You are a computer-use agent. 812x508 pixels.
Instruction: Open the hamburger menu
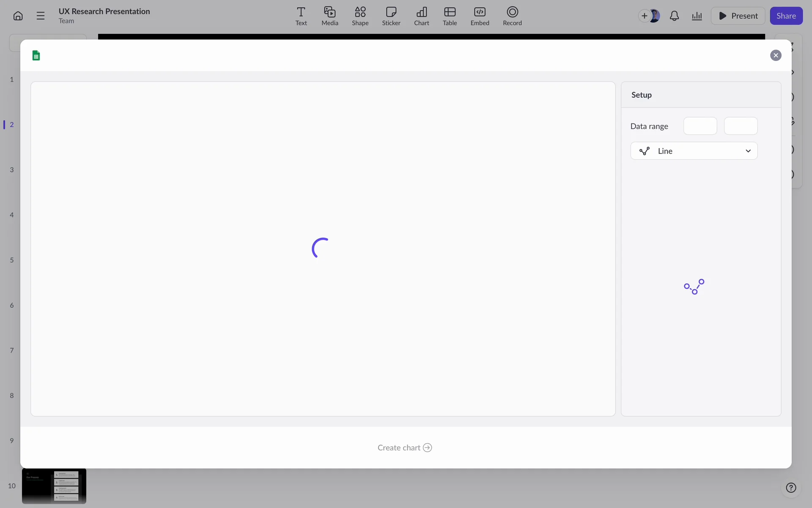pos(41,16)
